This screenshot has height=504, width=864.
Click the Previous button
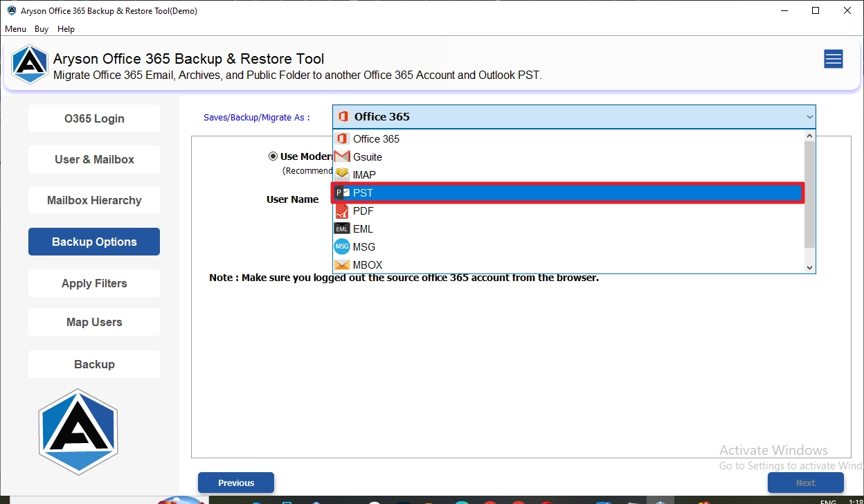[236, 483]
